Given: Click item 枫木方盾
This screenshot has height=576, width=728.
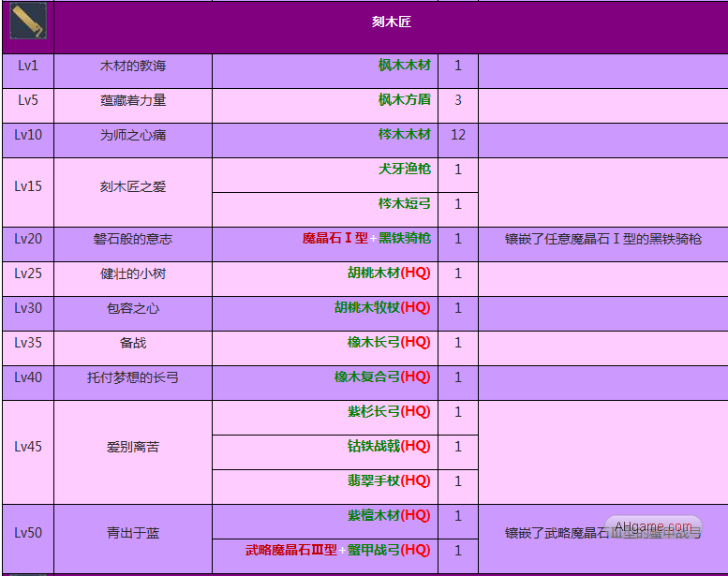Looking at the screenshot, I should coord(405,99).
